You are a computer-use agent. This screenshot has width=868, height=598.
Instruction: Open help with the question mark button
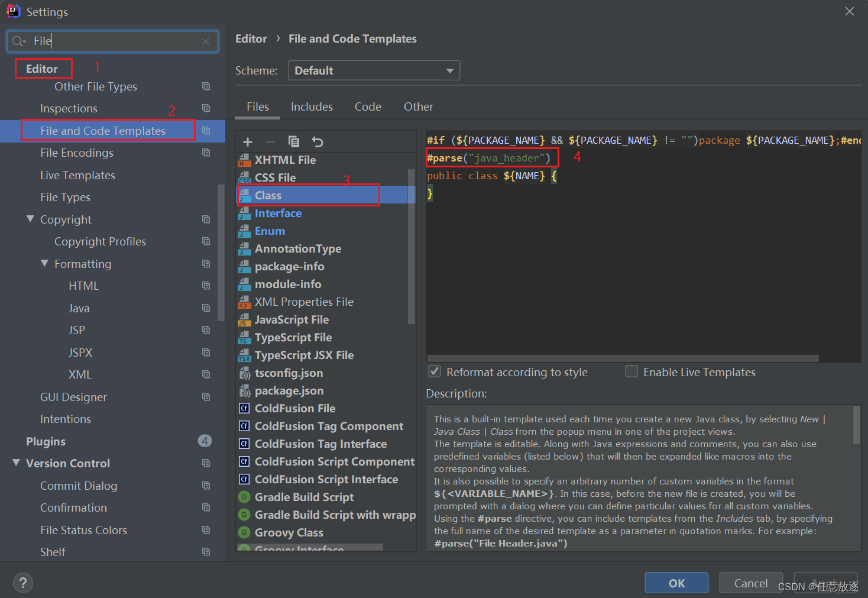[x=23, y=583]
